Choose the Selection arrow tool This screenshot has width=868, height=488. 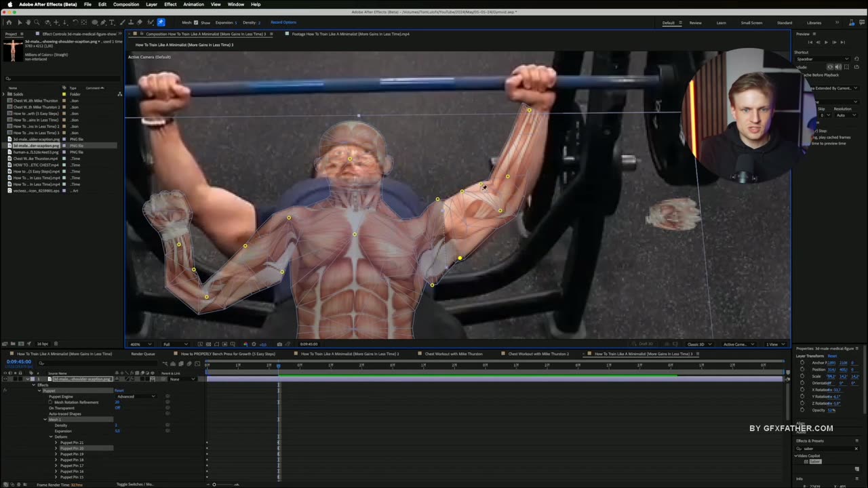pos(19,22)
